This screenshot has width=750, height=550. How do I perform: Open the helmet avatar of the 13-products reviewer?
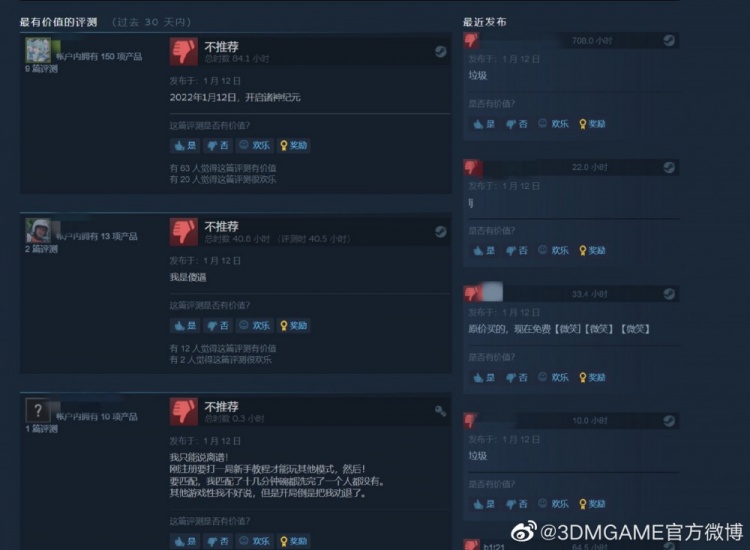coord(38,231)
